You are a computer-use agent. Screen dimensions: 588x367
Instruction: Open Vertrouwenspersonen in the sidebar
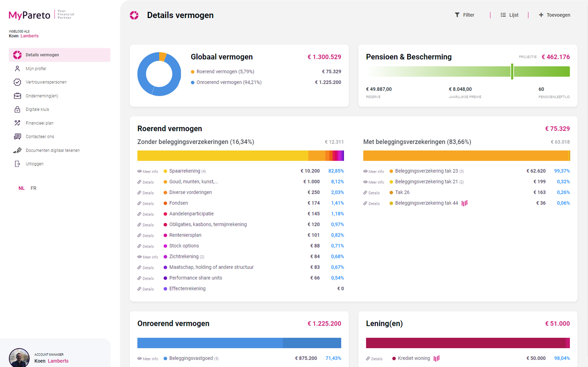(x=46, y=82)
